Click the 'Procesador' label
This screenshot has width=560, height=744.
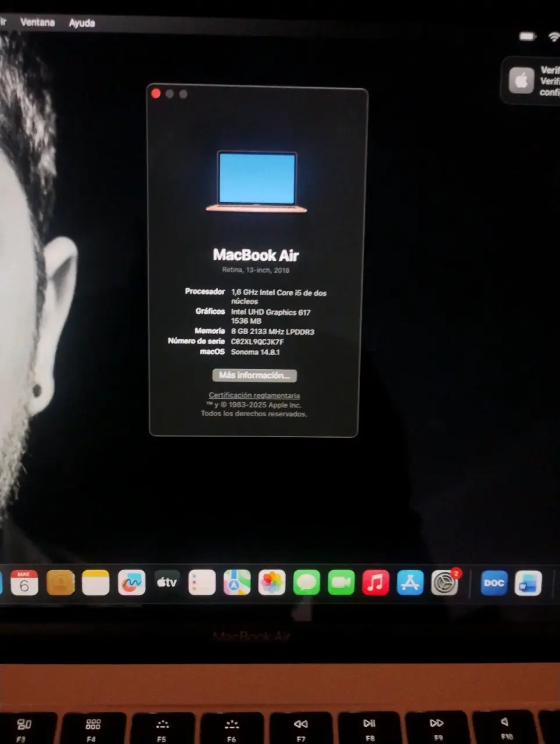[204, 292]
